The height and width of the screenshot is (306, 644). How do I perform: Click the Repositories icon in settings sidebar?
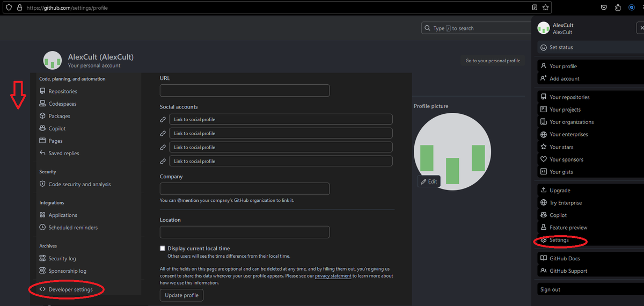click(x=43, y=91)
